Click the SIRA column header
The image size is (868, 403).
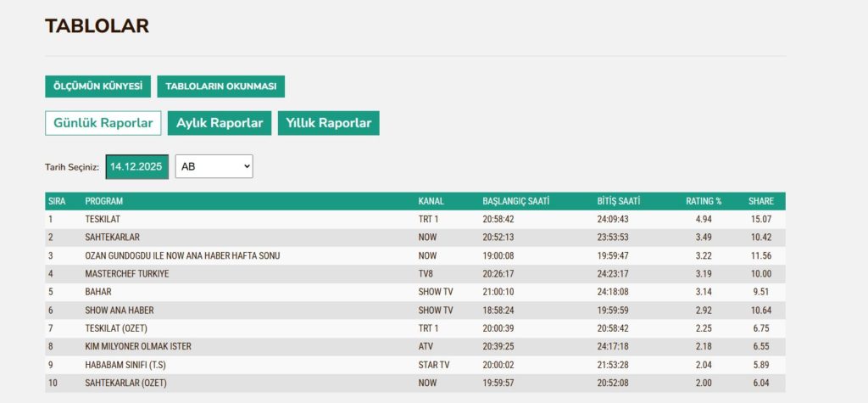(57, 201)
